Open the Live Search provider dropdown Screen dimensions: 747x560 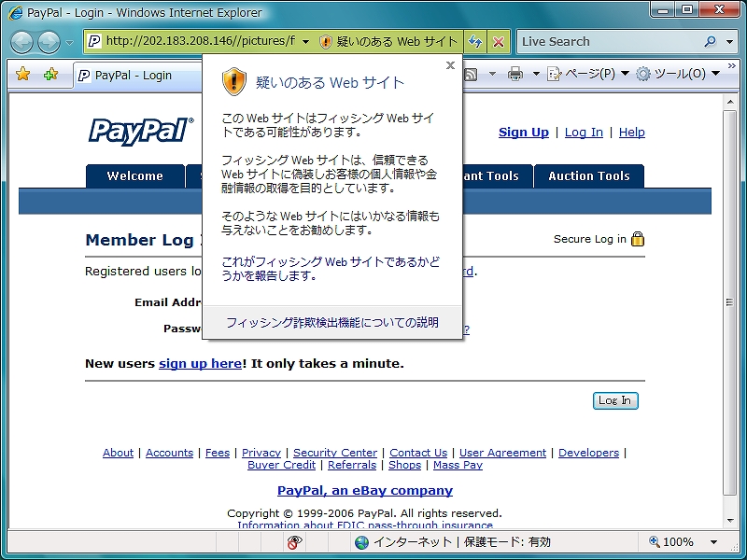728,42
